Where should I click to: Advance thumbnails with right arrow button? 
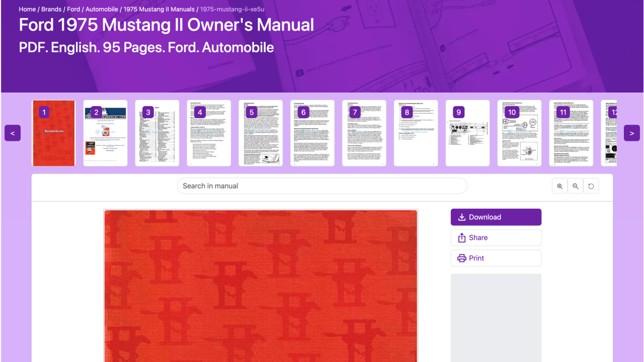pyautogui.click(x=632, y=133)
